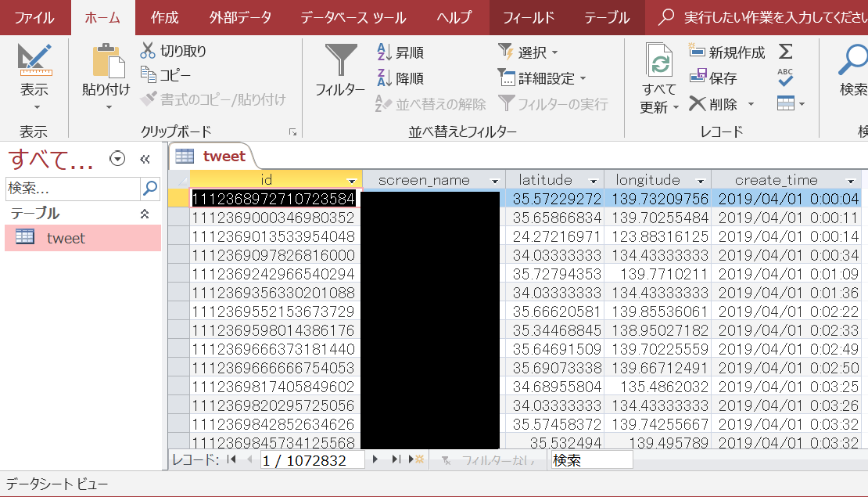Screen dimensions: 868x497
Task: Switch to the 外部データ ribbon tab
Action: click(240, 17)
